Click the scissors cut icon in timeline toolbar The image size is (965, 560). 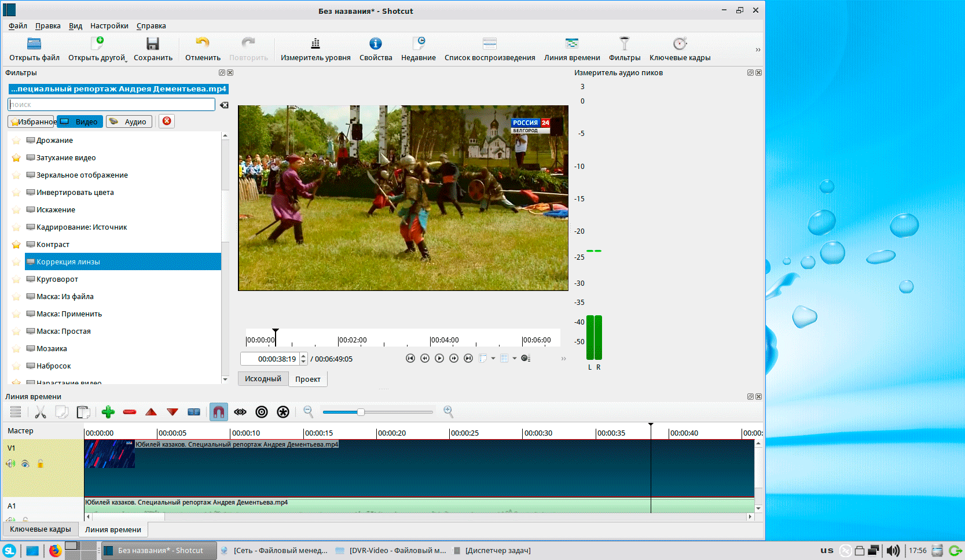(41, 412)
